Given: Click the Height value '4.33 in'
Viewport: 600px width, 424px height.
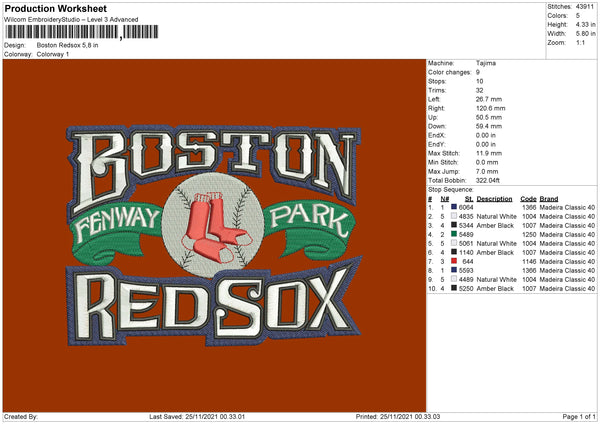Looking at the screenshot, I should tap(585, 24).
